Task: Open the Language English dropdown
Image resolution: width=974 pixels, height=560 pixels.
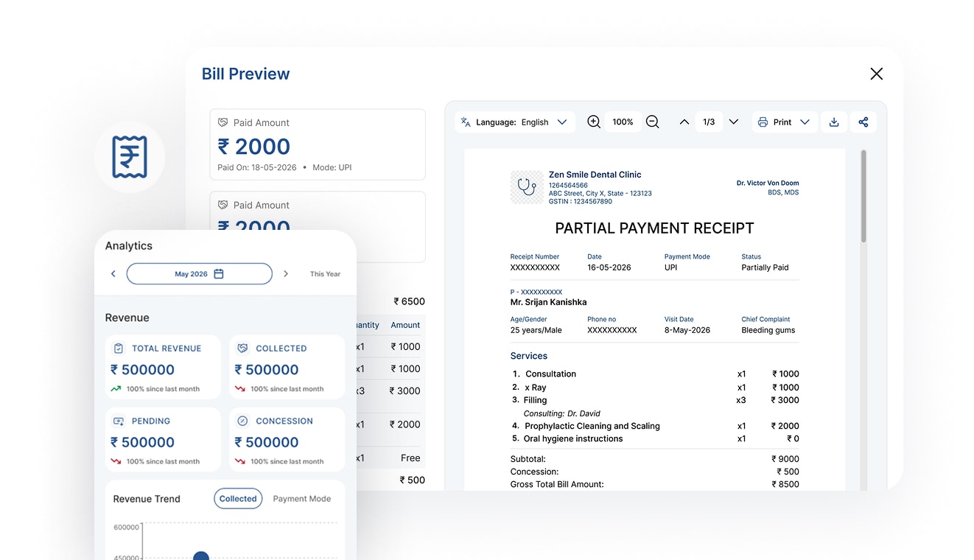Action: (515, 122)
